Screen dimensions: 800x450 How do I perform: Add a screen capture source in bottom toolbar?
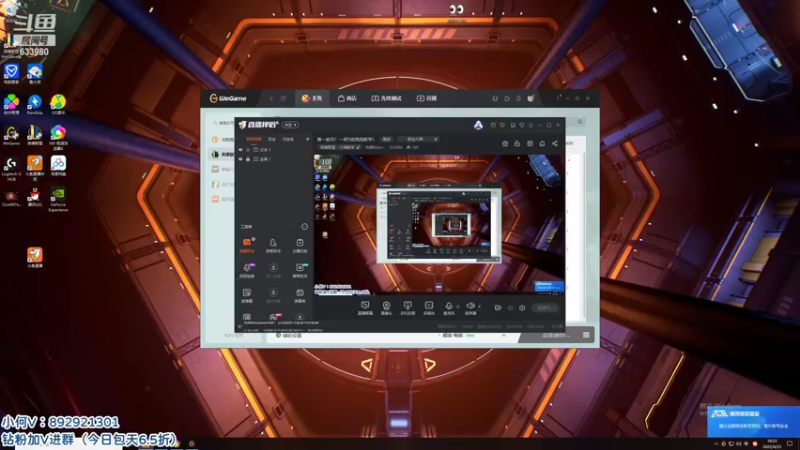pyautogui.click(x=365, y=308)
